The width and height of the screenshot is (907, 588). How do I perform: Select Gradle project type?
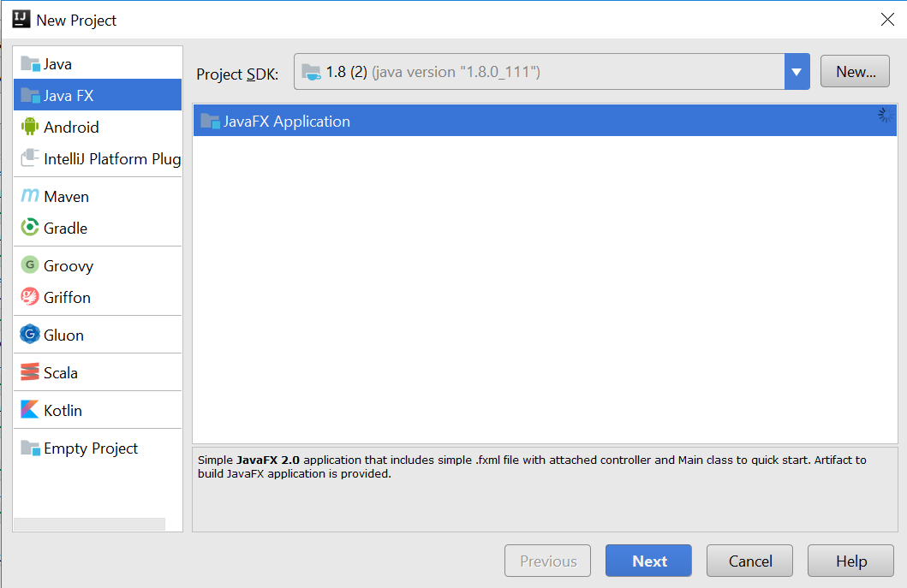click(x=98, y=228)
